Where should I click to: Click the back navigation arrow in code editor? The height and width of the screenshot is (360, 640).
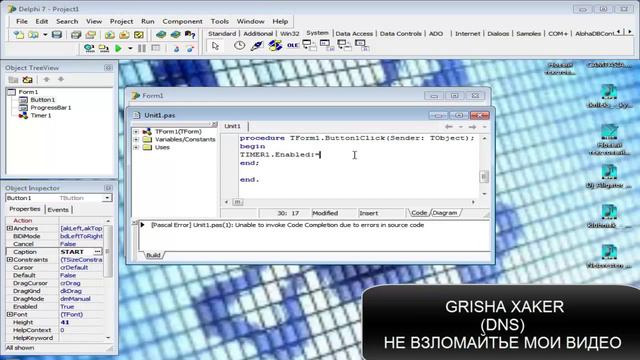(449, 127)
